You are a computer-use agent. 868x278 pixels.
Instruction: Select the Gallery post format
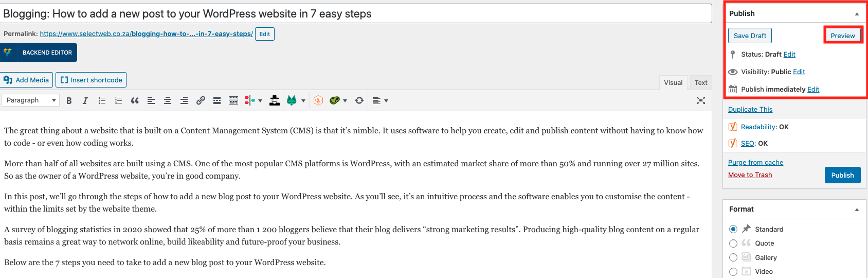733,257
